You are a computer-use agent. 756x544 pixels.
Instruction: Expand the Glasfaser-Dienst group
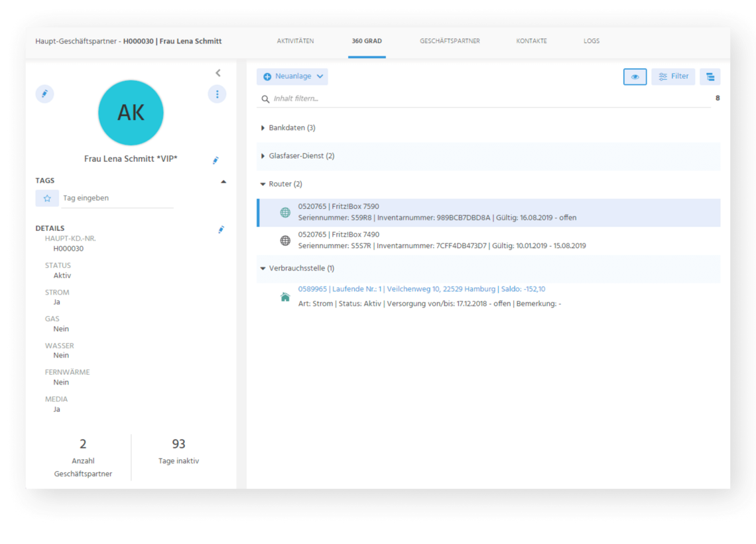pos(263,156)
